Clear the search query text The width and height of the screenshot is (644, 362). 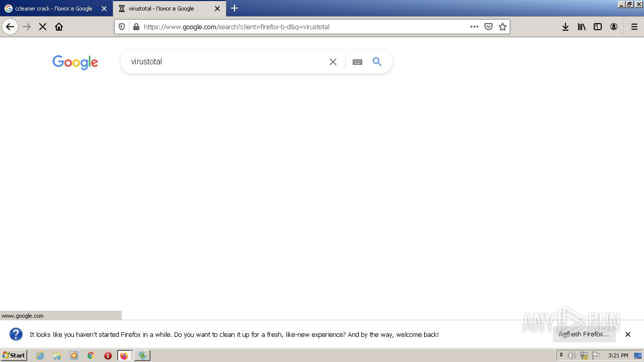(x=333, y=62)
